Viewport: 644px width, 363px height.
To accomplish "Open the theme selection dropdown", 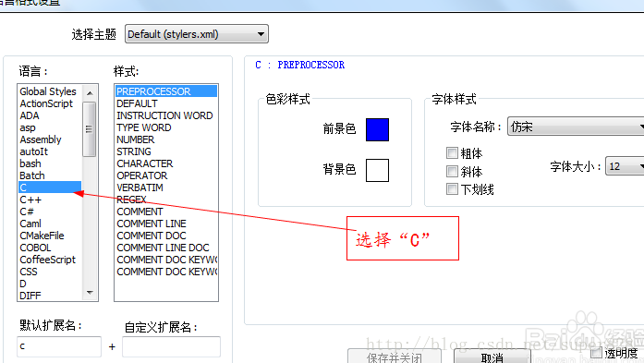I will (197, 34).
